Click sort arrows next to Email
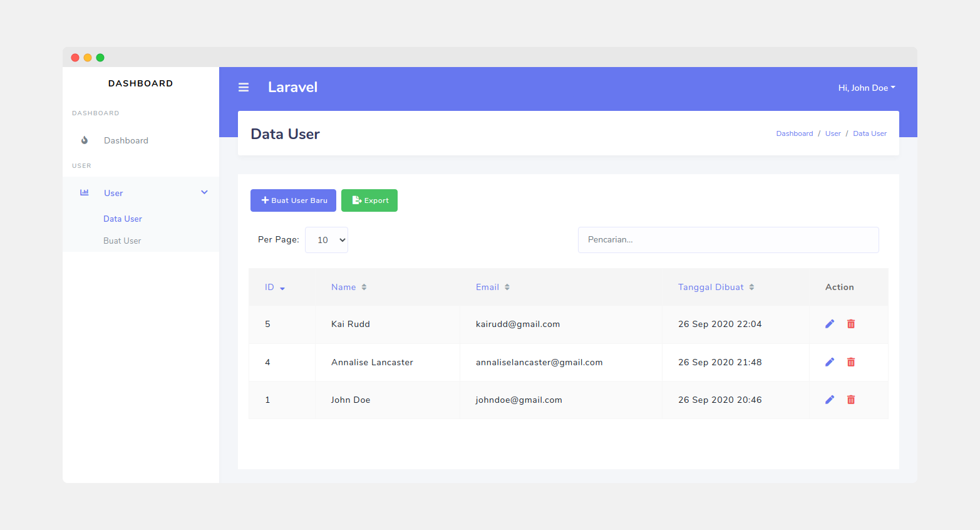The height and width of the screenshot is (530, 980). (x=507, y=287)
